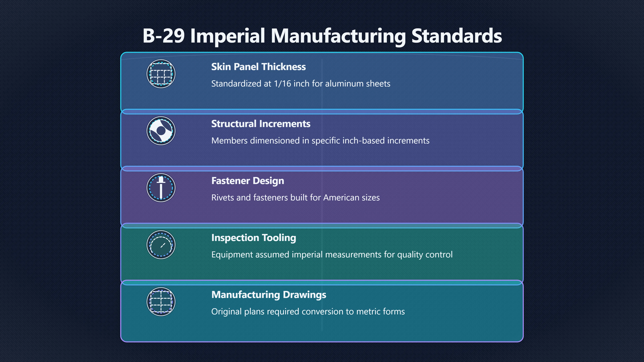This screenshot has width=644, height=362.
Task: Click the Fastener Design rivet icon
Action: tap(161, 188)
